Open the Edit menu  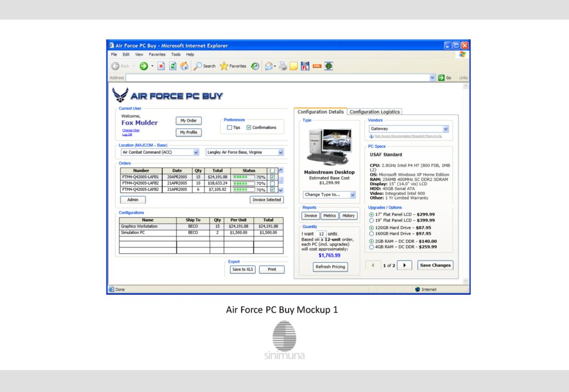[126, 54]
